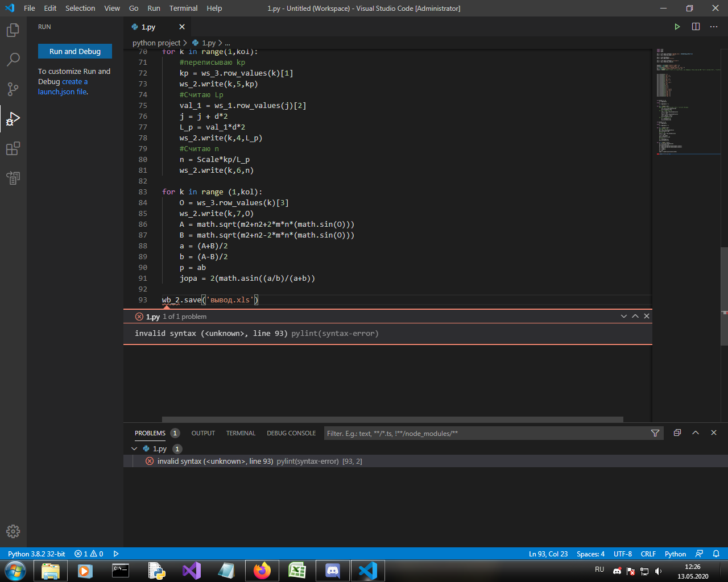Screen dimensions: 728x582
Task: Open the Manage gear icon
Action: tap(13, 531)
